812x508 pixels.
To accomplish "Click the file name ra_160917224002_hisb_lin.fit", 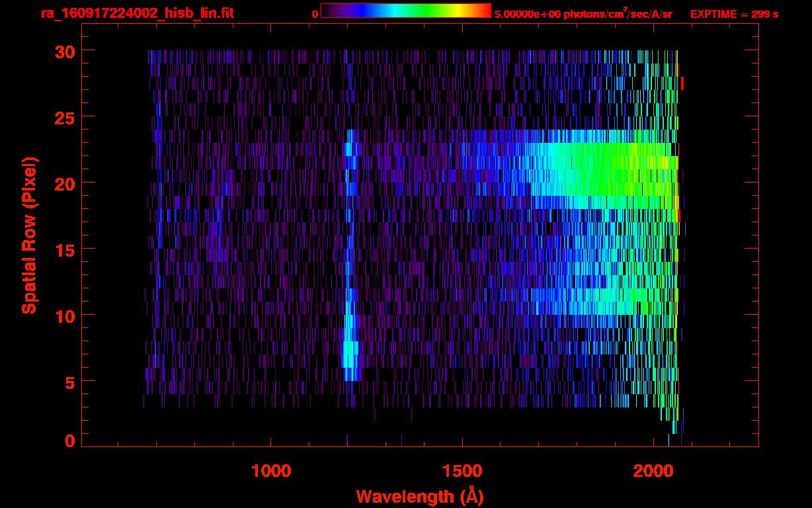I will 137,13.
